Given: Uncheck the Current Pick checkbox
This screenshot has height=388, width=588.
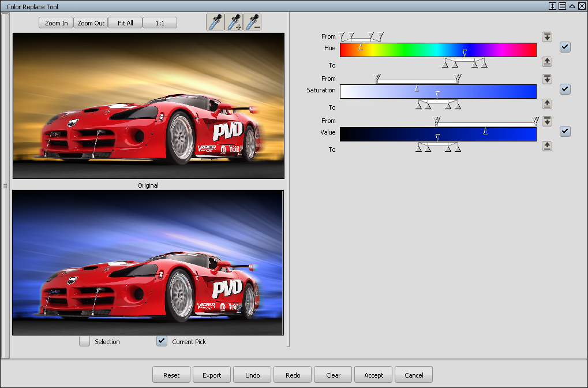Looking at the screenshot, I should click(x=162, y=341).
